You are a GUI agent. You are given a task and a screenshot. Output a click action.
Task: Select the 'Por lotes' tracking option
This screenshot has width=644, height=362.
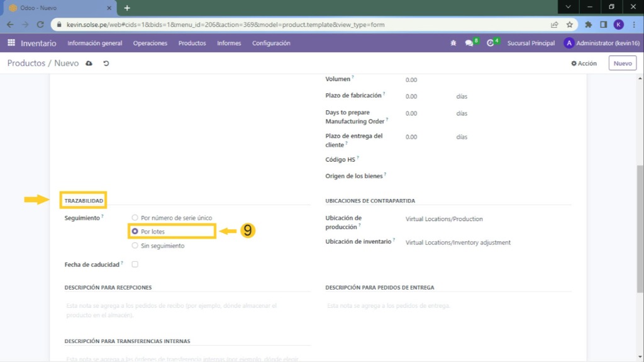[x=135, y=232]
